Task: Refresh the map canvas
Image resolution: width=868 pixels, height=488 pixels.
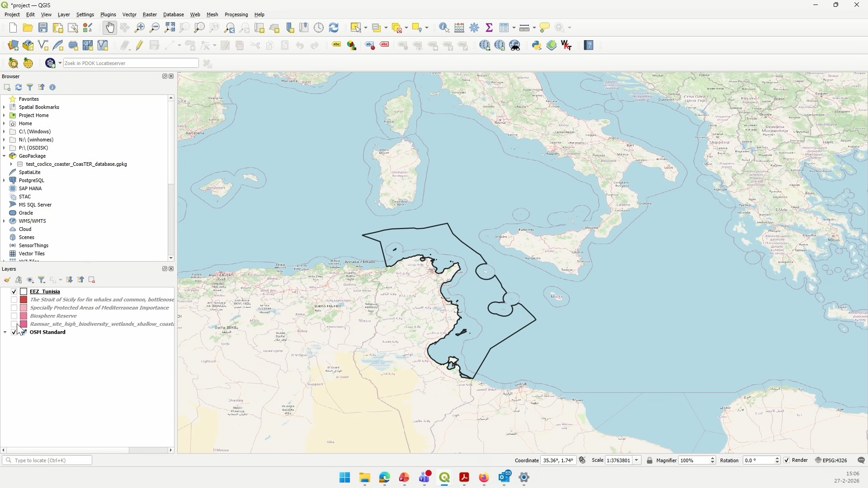Action: 334,28
